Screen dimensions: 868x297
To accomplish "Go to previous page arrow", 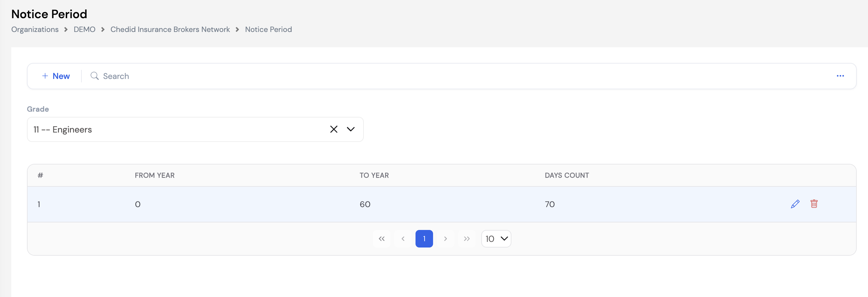I will point(403,239).
